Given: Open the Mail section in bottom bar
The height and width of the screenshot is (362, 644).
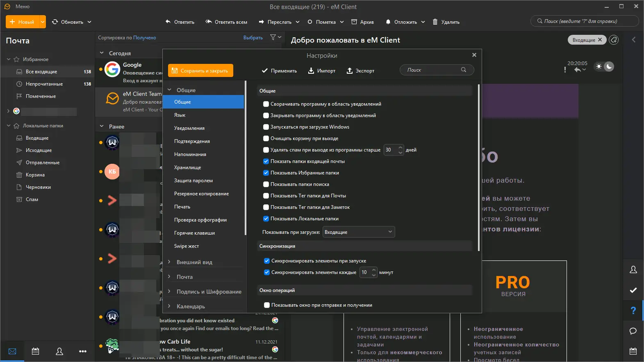Looking at the screenshot, I should (x=12, y=351).
